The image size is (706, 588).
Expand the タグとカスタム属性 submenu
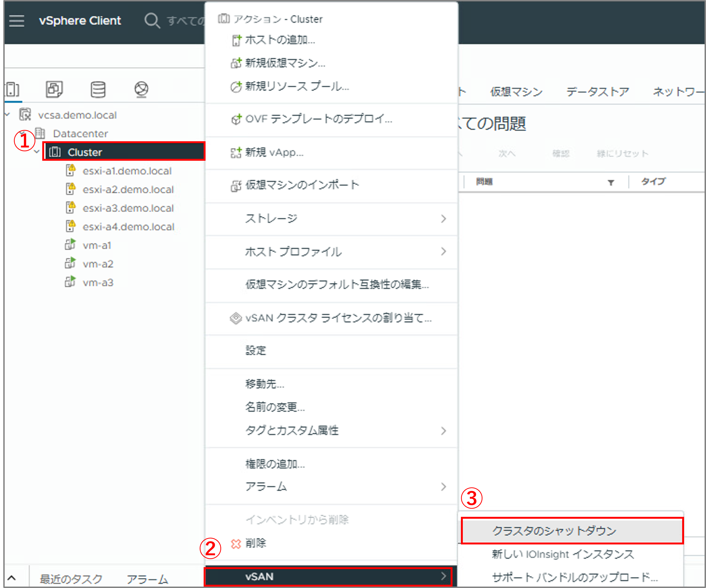443,431
